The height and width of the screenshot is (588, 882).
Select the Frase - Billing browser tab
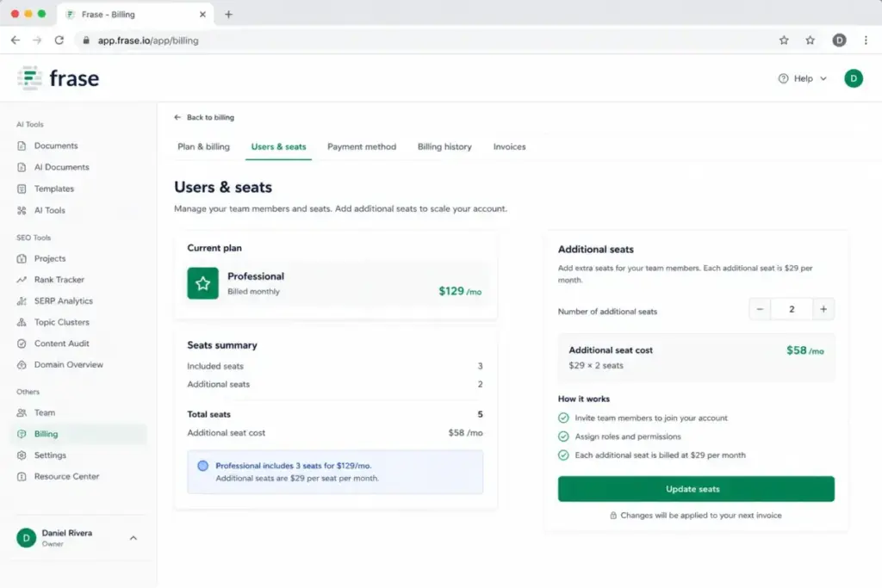(134, 15)
